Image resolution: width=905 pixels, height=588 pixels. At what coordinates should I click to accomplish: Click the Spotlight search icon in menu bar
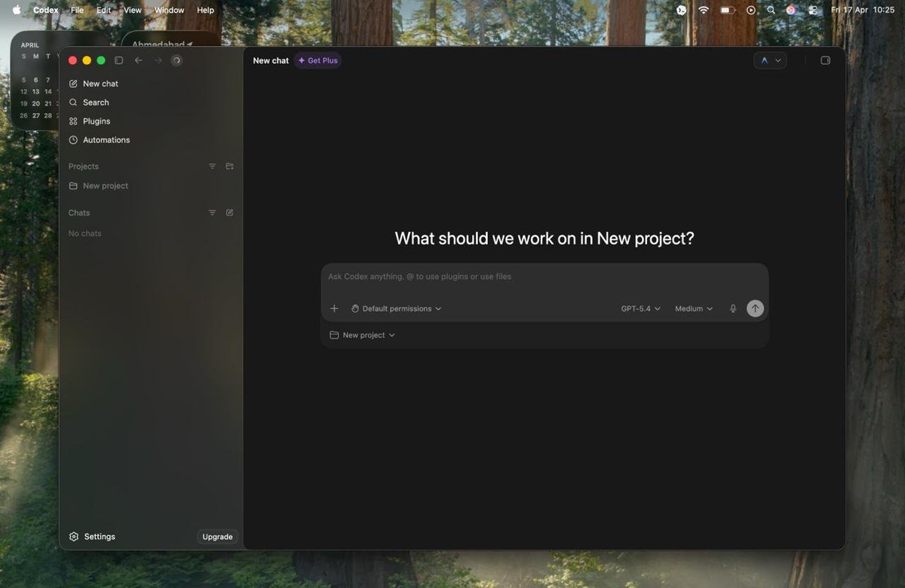771,10
